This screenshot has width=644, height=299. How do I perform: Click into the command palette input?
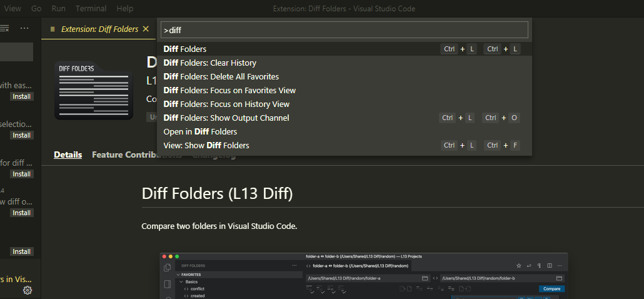tap(344, 30)
